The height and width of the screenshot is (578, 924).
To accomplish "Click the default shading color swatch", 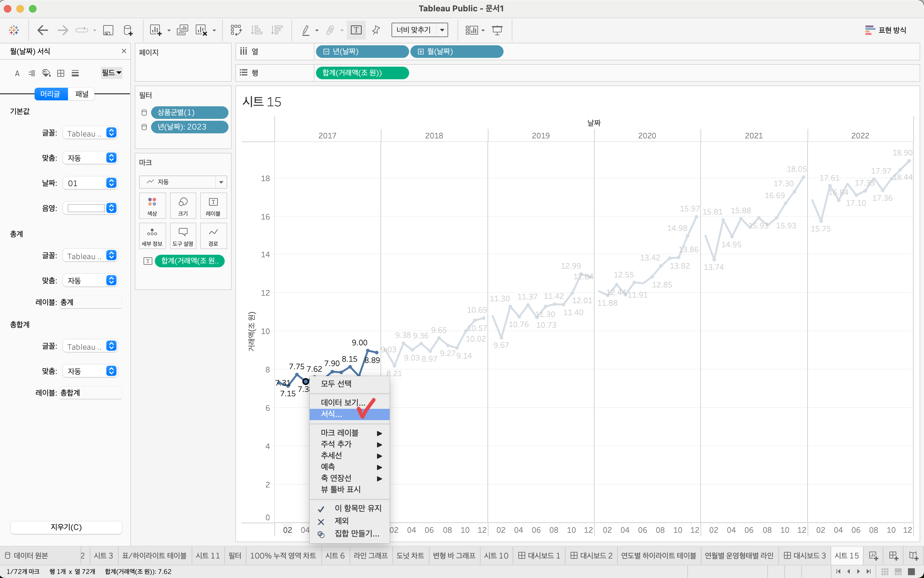I will [86, 208].
